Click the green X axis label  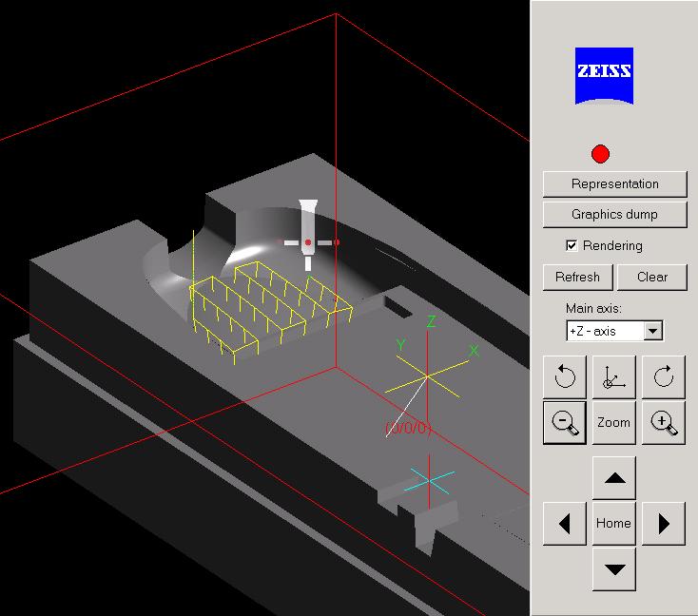(x=475, y=351)
